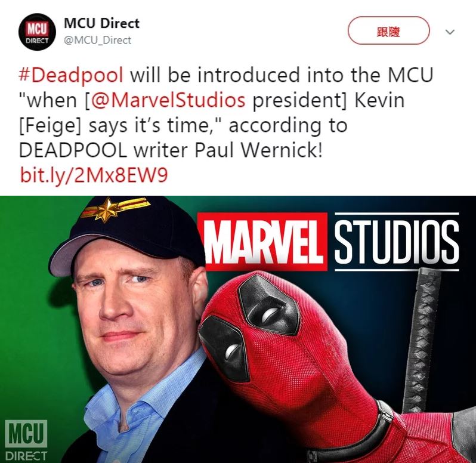Click the white STUDIOS wordmark in the image
The image size is (476, 463).
tap(397, 241)
